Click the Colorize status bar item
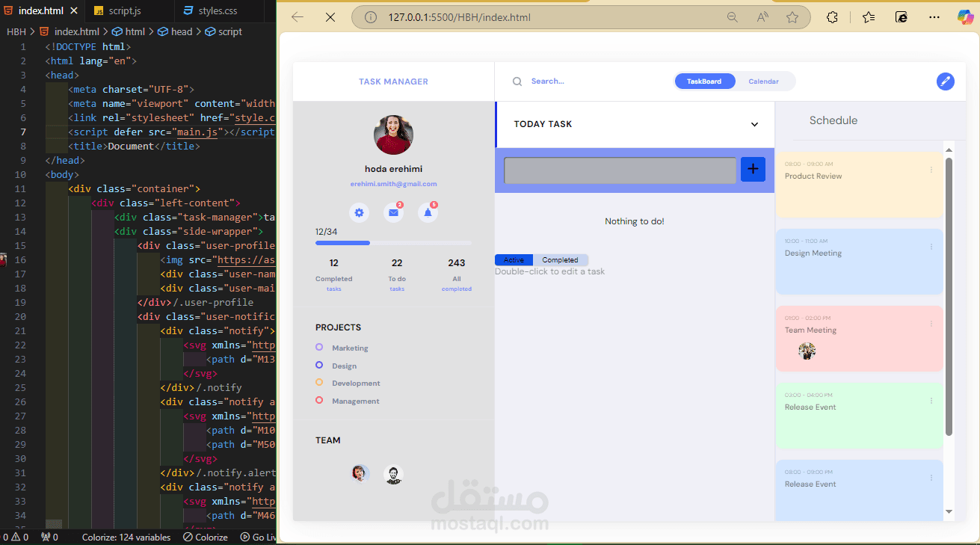This screenshot has height=545, width=980. click(x=206, y=537)
